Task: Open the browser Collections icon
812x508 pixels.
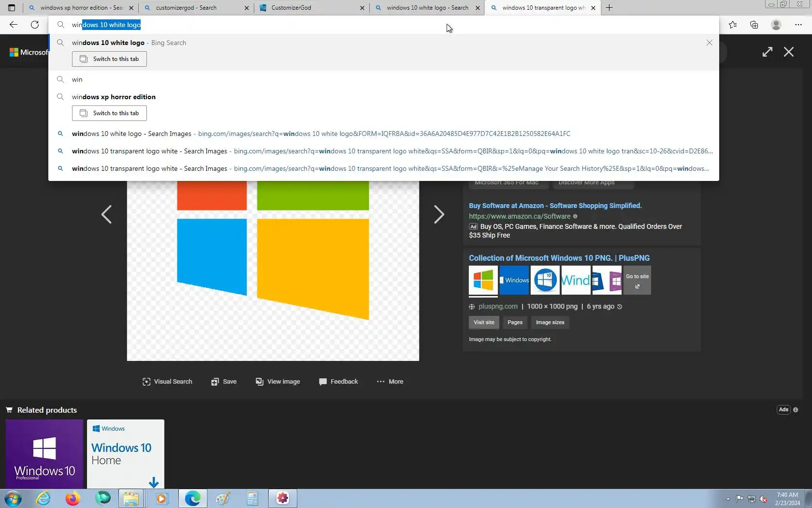Action: click(x=754, y=25)
